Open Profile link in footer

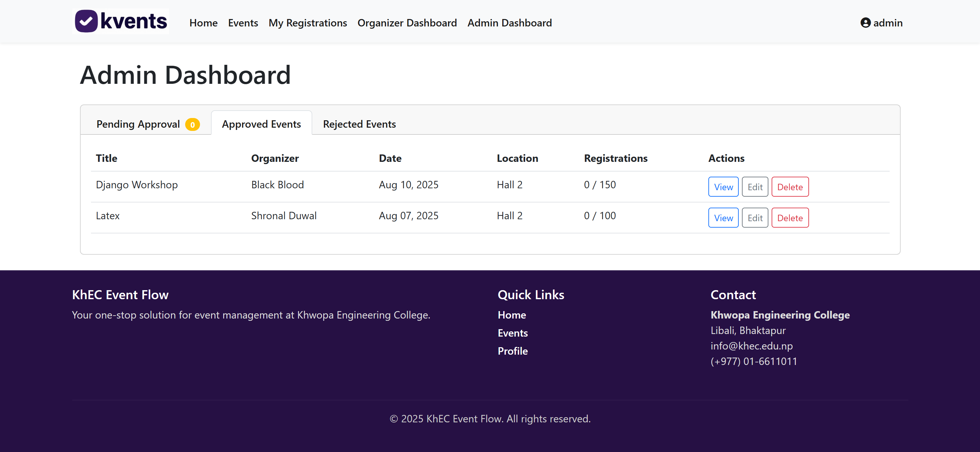click(x=513, y=351)
